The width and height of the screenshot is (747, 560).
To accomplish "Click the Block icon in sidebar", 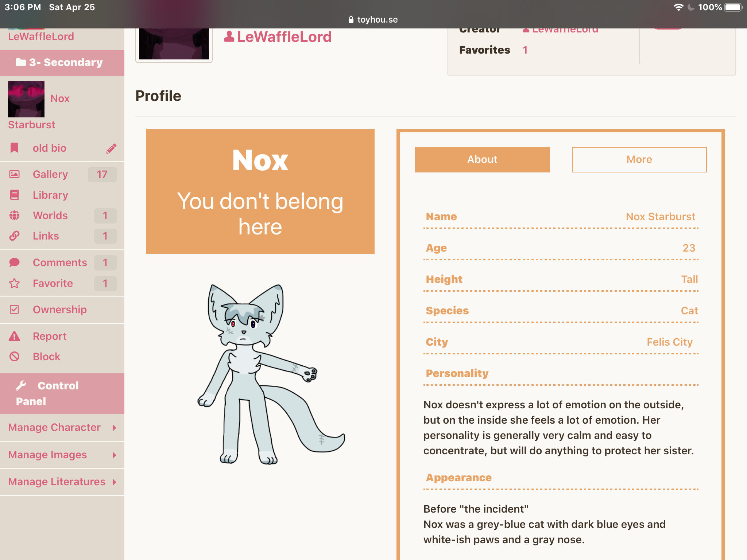I will [x=15, y=356].
